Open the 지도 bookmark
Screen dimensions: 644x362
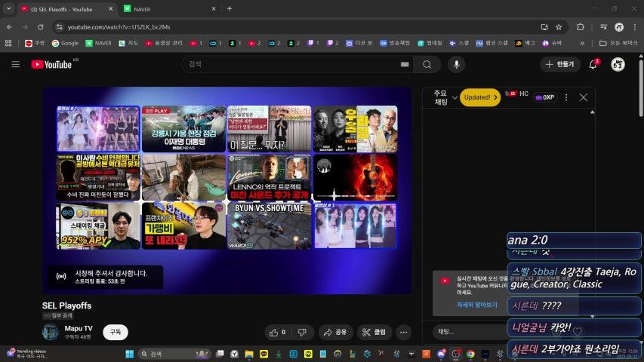click(128, 43)
